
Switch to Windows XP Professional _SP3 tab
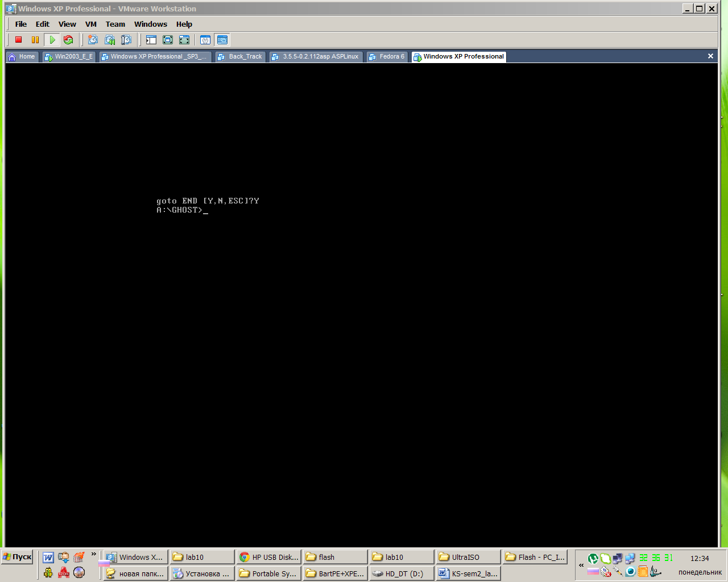pos(155,57)
